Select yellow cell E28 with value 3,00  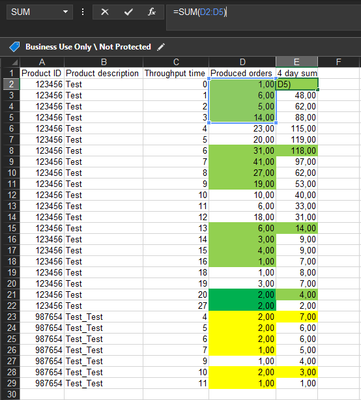(297, 372)
